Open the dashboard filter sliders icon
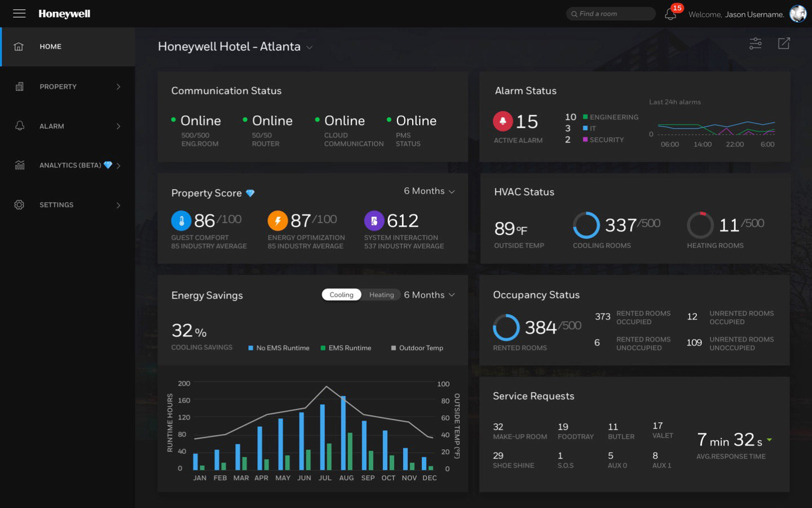Screen dimensions: 812x508 [x=756, y=43]
